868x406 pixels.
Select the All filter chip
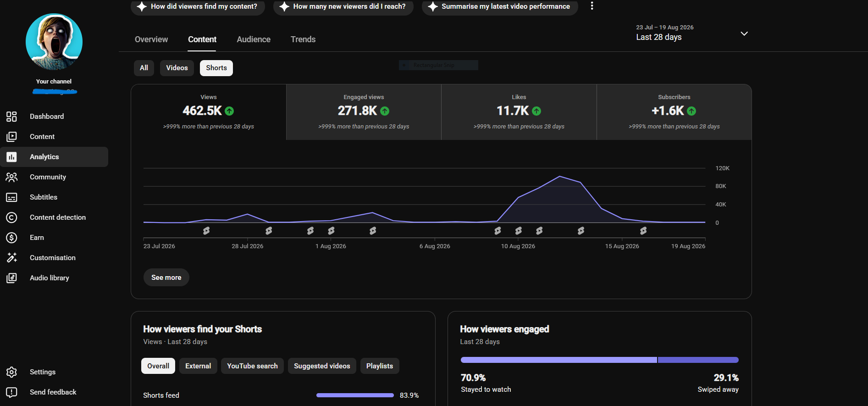[144, 68]
